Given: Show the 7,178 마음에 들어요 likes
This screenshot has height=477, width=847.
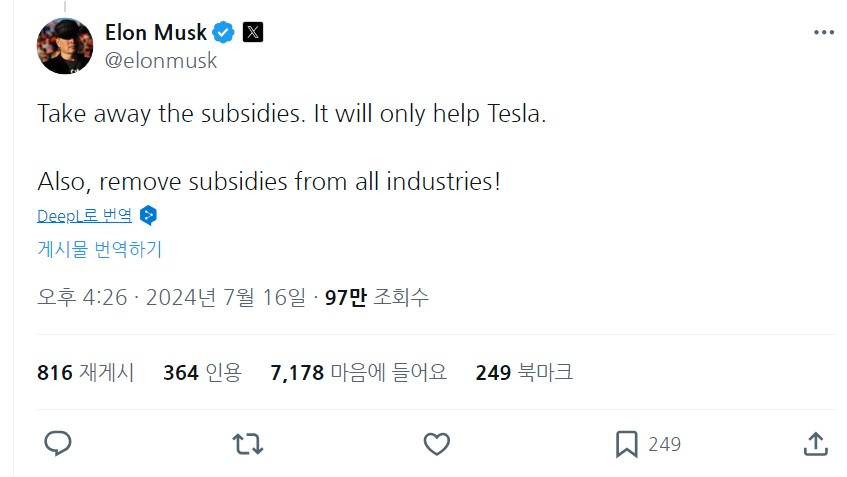Looking at the screenshot, I should point(358,373).
